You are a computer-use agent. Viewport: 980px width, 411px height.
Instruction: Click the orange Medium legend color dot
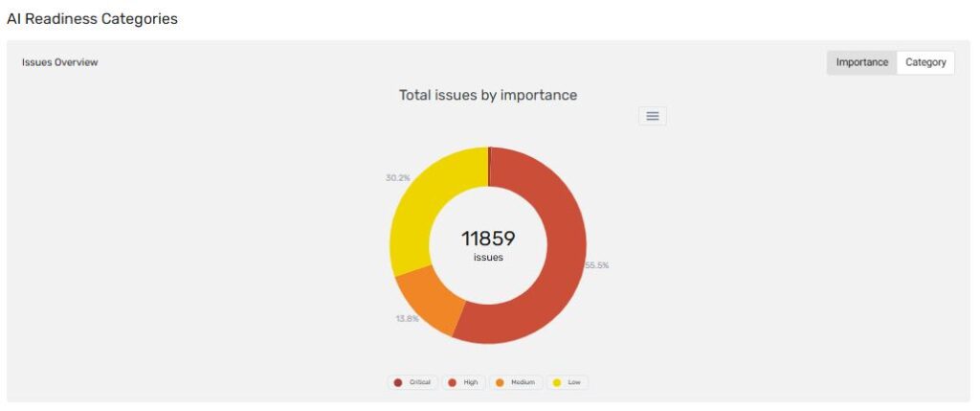point(500,382)
